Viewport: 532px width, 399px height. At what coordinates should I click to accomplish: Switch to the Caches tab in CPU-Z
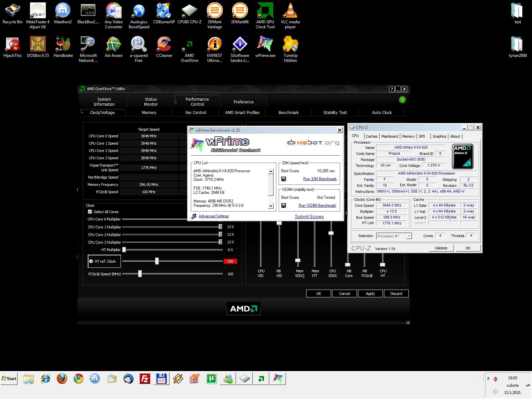371,136
